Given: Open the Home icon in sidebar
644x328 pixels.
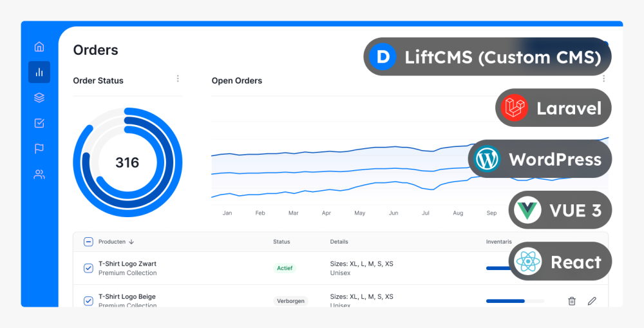Looking at the screenshot, I should pyautogui.click(x=39, y=46).
